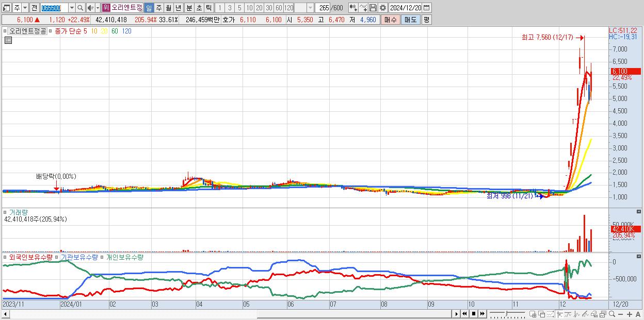Click the magnifier zoom icon at bottom
Image resolution: width=644 pixels, height=320 pixels.
[x=612, y=314]
